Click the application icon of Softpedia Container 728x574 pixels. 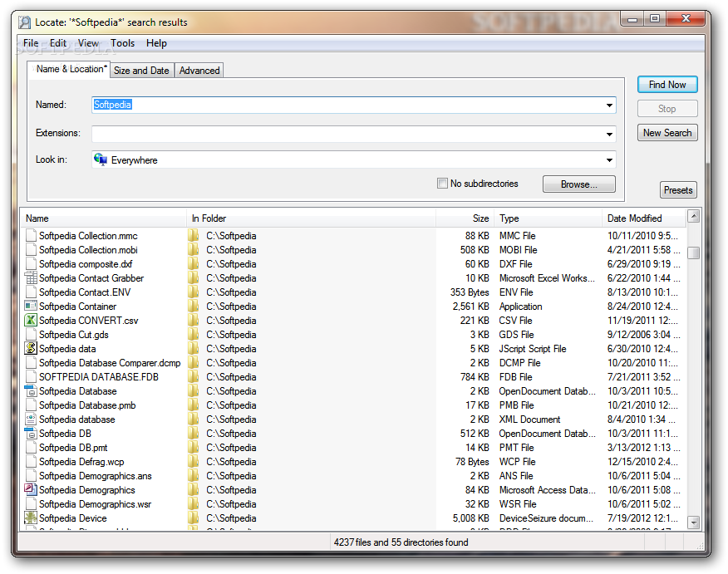coord(31,307)
